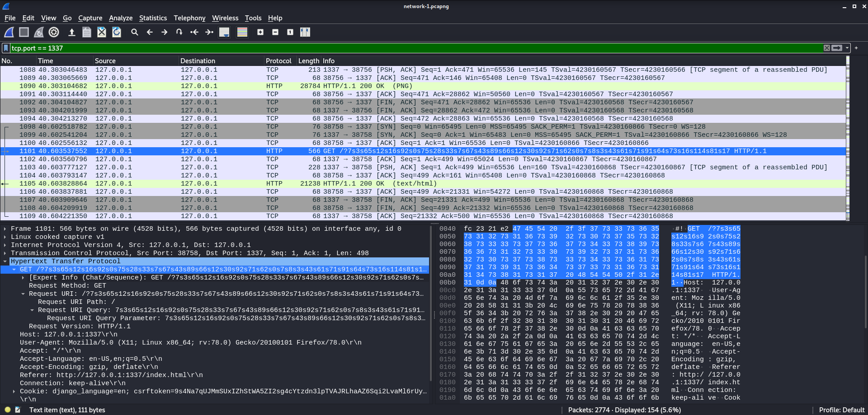Open the Tools menu
The image size is (868, 415).
coord(253,18)
